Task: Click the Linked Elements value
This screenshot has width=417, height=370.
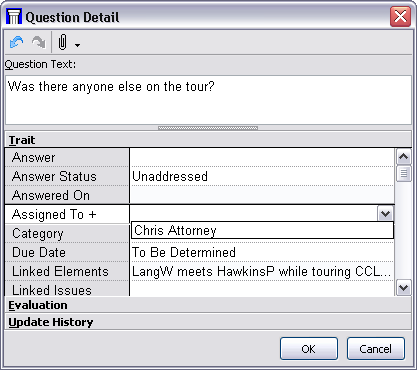Action: pyautogui.click(x=262, y=271)
